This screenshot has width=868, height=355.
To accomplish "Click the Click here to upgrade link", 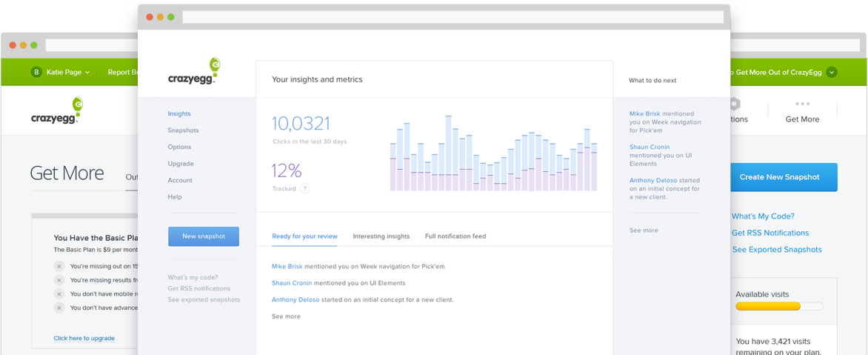I will [x=84, y=338].
